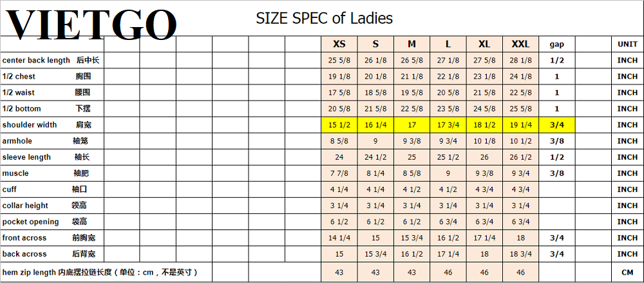
Task: Click the center back length row label
Action: pos(36,61)
